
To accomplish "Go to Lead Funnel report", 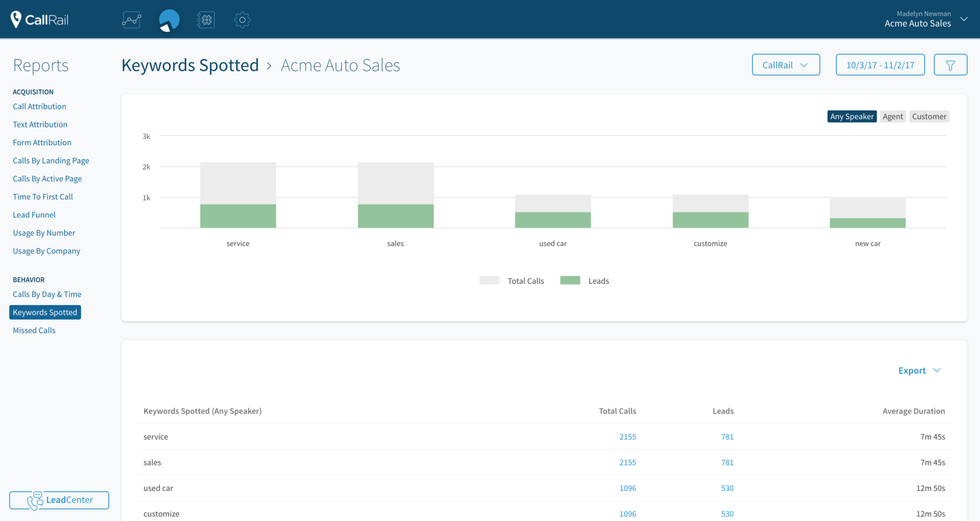I will click(x=34, y=215).
